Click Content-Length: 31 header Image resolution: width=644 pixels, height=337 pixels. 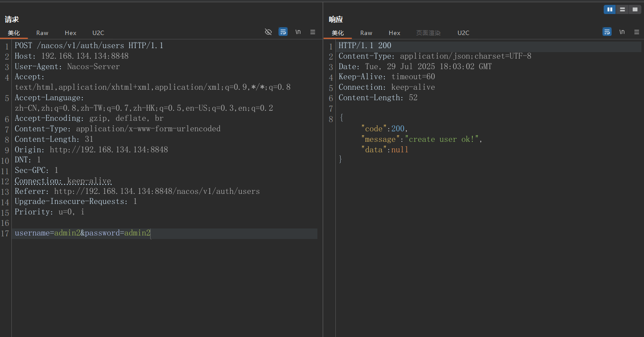point(54,139)
